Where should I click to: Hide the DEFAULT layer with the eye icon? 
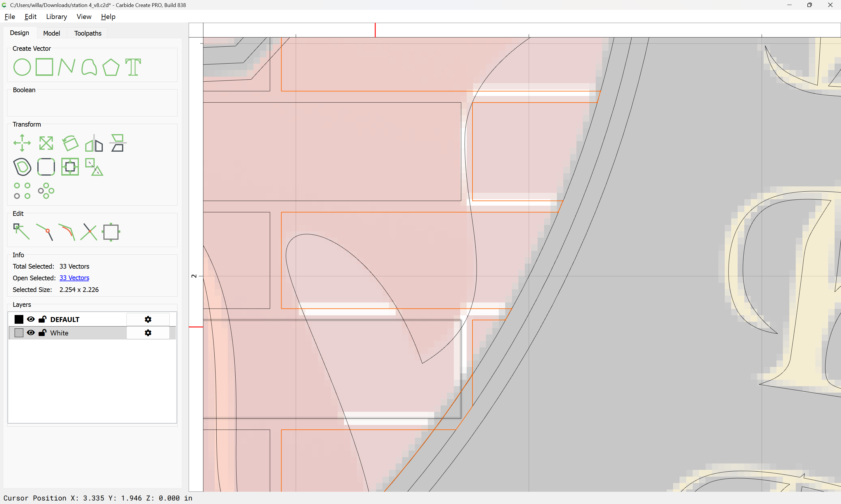tap(31, 319)
